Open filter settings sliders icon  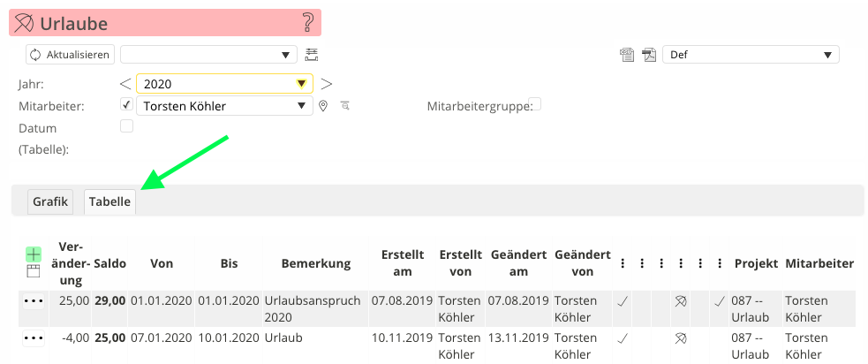[312, 55]
